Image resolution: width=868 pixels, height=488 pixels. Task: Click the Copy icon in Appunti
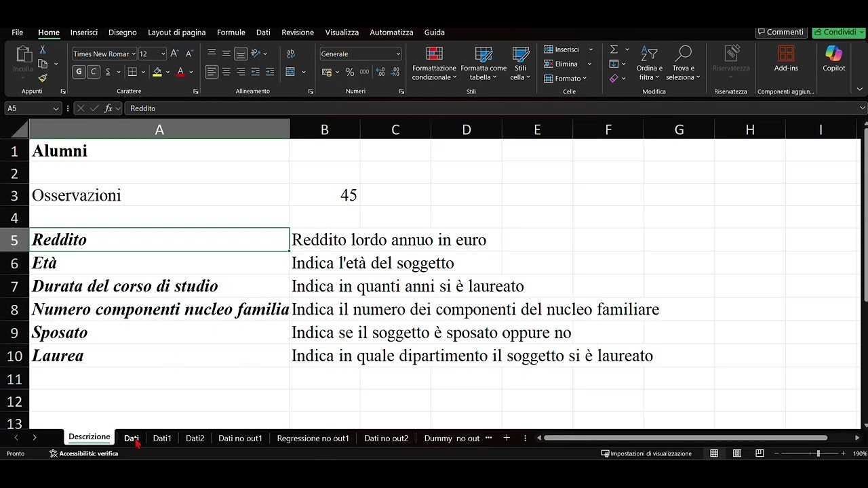coord(43,64)
